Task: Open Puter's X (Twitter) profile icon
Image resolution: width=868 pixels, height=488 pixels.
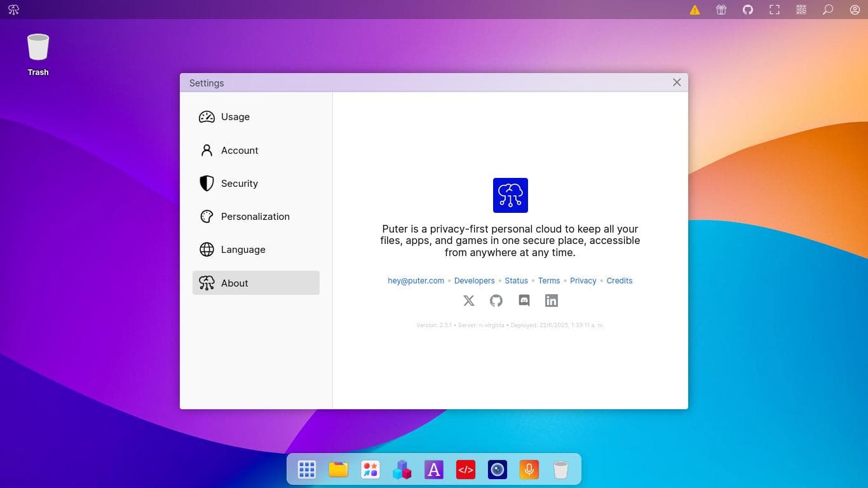Action: pos(469,301)
